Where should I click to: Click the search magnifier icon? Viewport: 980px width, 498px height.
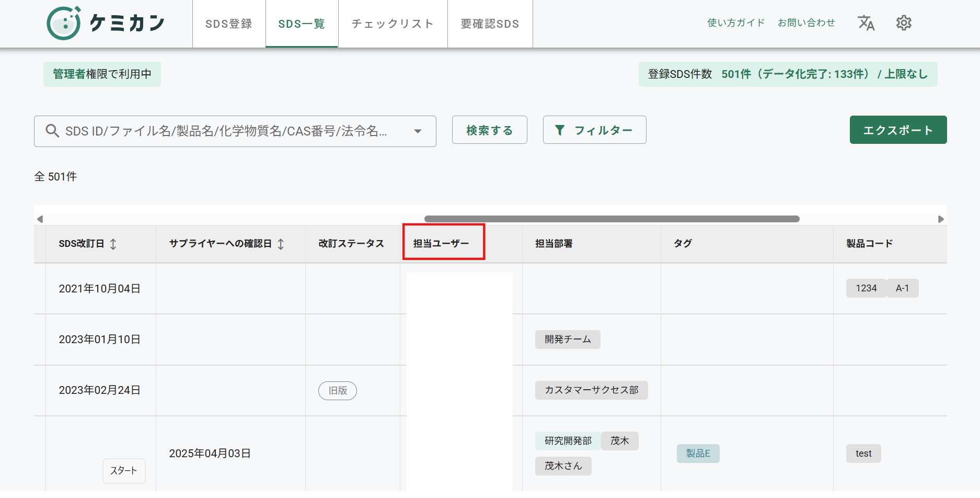tap(52, 131)
